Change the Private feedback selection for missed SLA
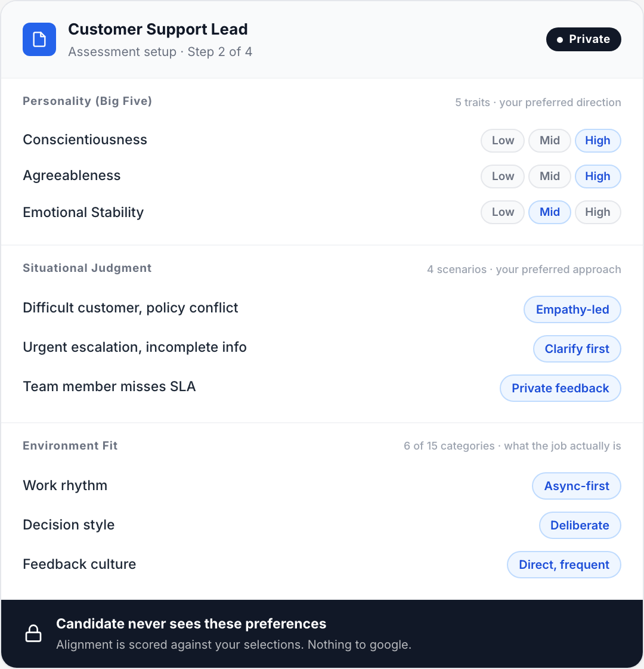This screenshot has width=644, height=669. (x=560, y=388)
